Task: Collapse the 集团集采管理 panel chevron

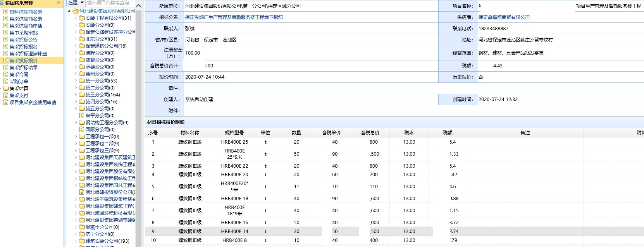Action: tap(59, 3)
